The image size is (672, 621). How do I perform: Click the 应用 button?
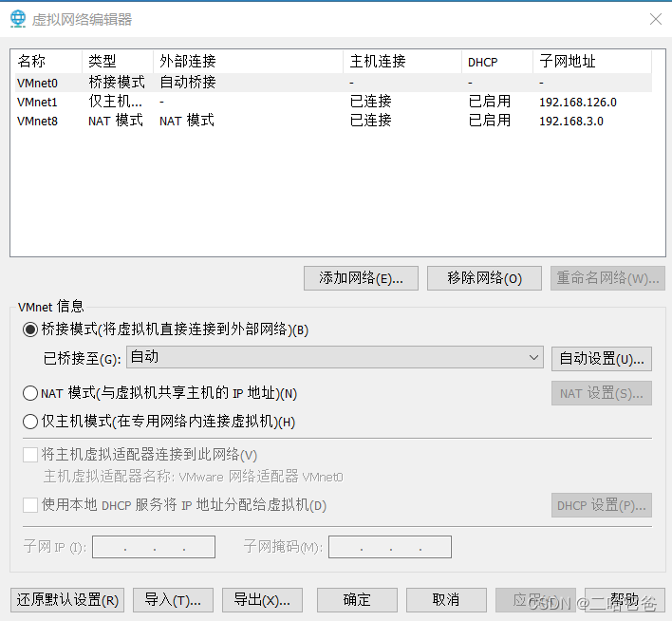click(x=535, y=600)
